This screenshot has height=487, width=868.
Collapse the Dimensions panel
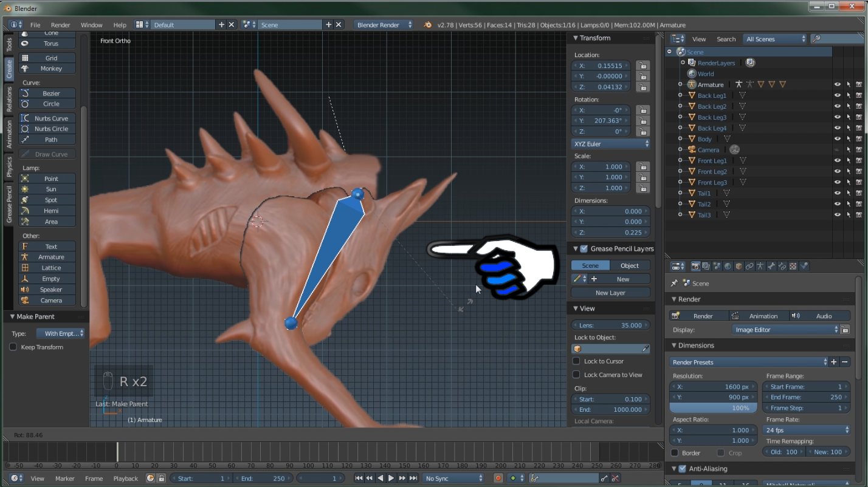pos(674,346)
